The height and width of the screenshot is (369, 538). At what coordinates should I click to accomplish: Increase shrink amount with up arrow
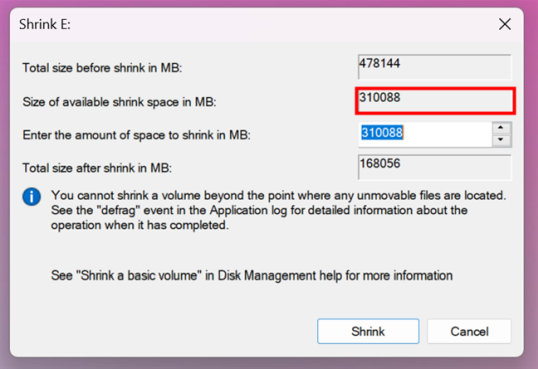click(501, 128)
